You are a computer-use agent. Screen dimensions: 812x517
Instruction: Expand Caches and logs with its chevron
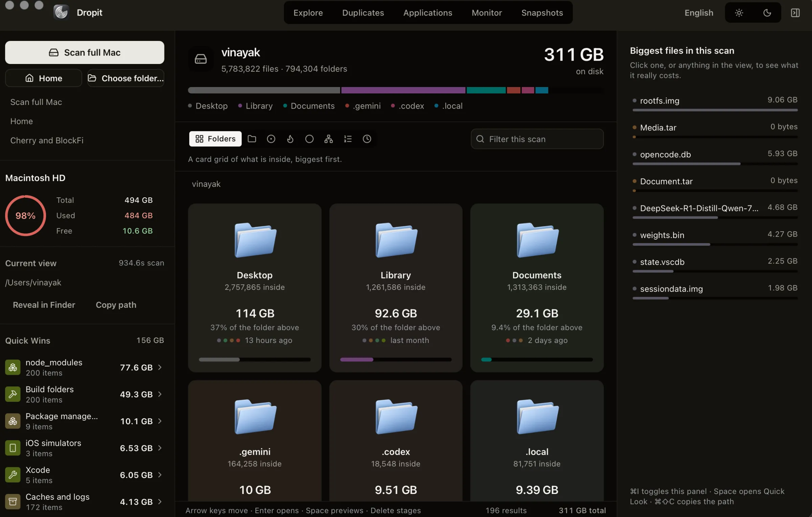pos(160,502)
